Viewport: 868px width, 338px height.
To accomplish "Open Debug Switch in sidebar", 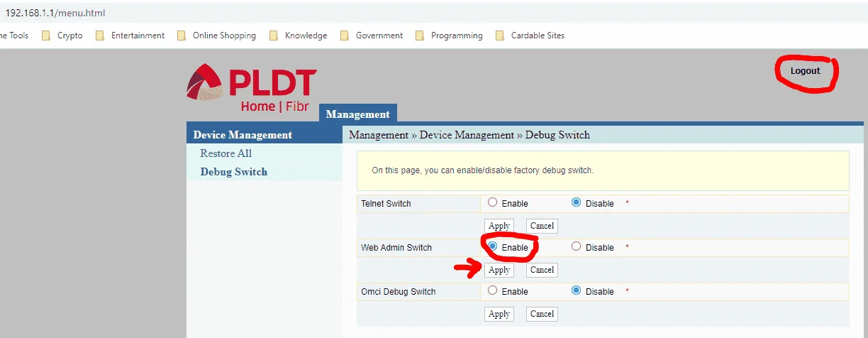I will [x=234, y=172].
